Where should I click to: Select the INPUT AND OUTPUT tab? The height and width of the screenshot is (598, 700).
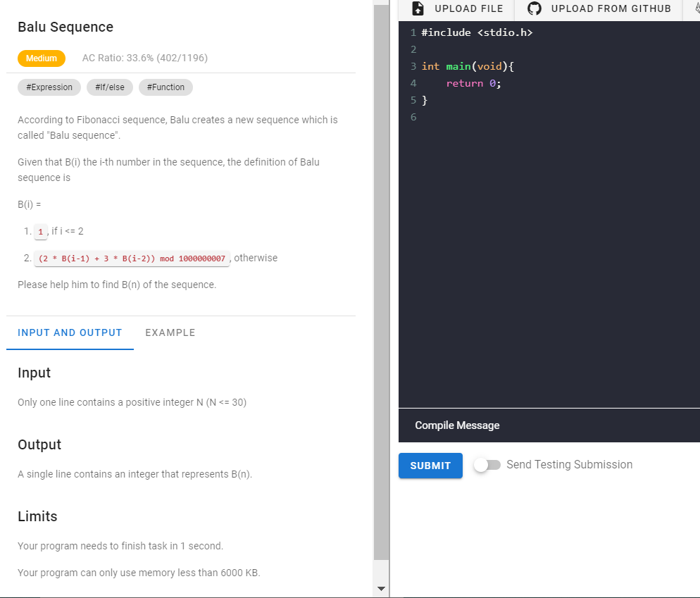tap(69, 332)
